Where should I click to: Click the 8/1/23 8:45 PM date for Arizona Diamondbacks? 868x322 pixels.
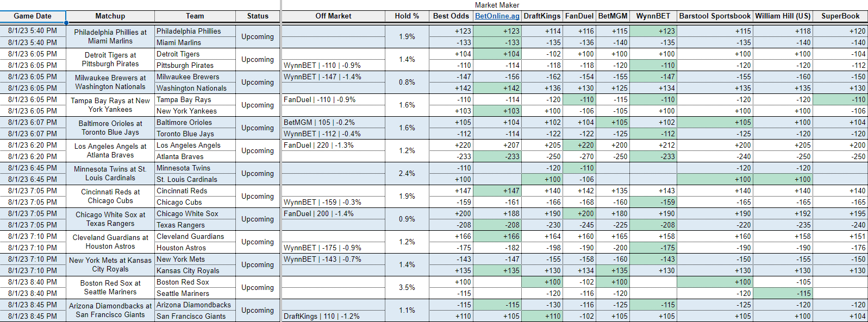click(33, 305)
